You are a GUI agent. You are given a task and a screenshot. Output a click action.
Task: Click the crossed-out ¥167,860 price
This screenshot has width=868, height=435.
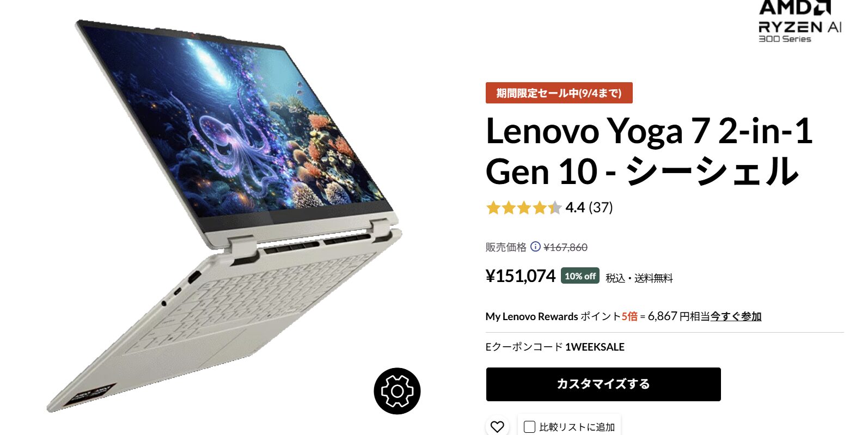pos(566,247)
